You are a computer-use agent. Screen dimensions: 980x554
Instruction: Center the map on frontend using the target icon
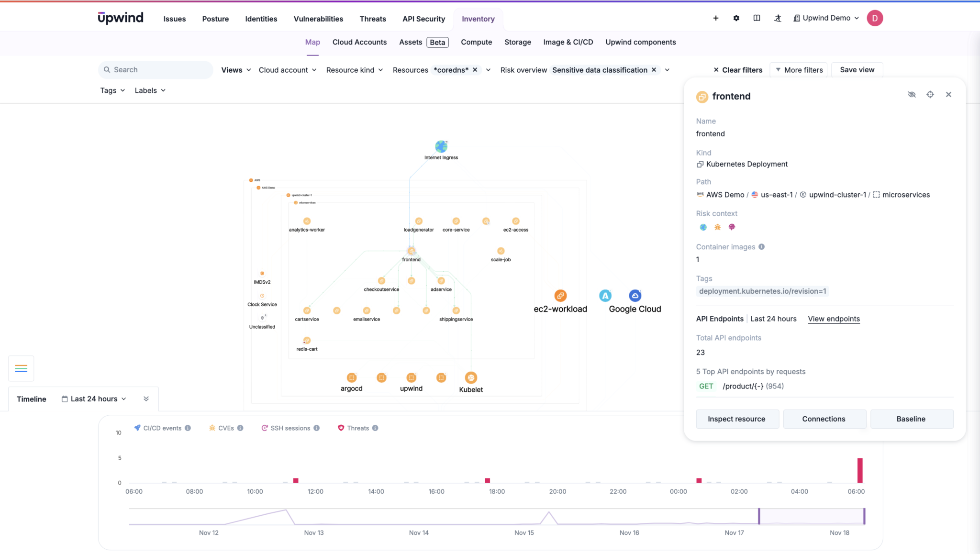point(930,95)
